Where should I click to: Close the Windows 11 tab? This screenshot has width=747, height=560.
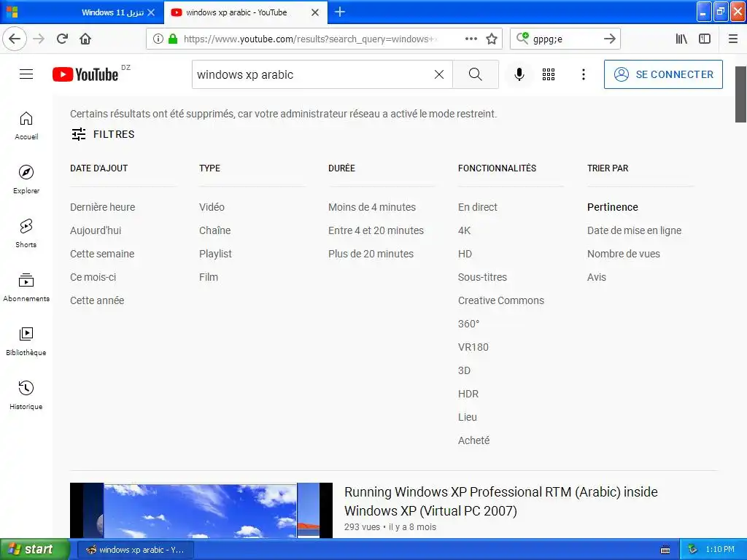pyautogui.click(x=151, y=12)
